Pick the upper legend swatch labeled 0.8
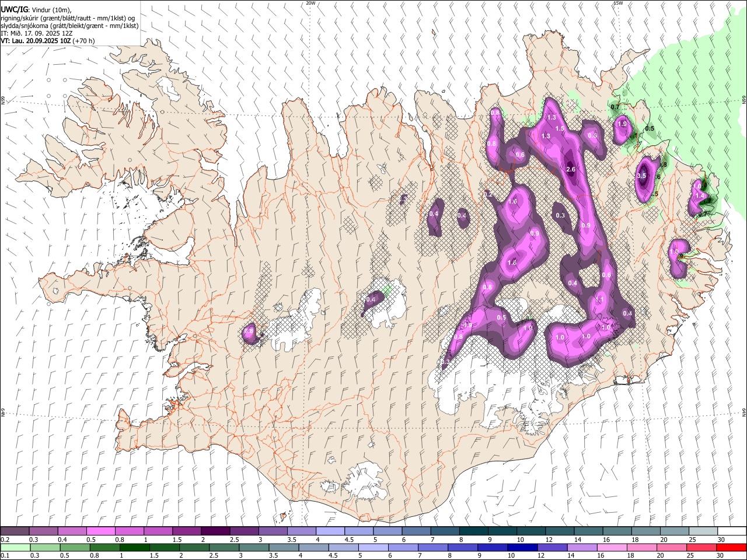The image size is (747, 560). click(129, 531)
